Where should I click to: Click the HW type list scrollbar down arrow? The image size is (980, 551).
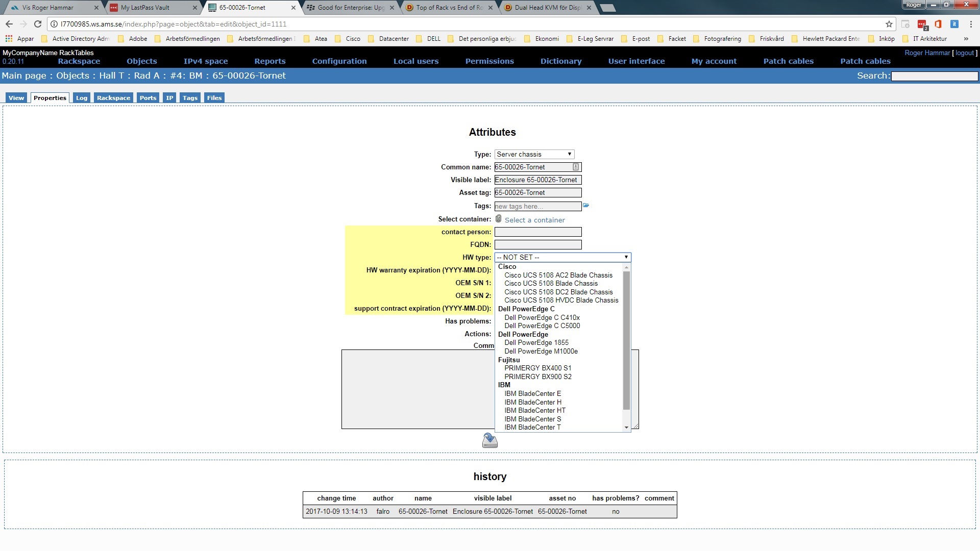pos(626,428)
